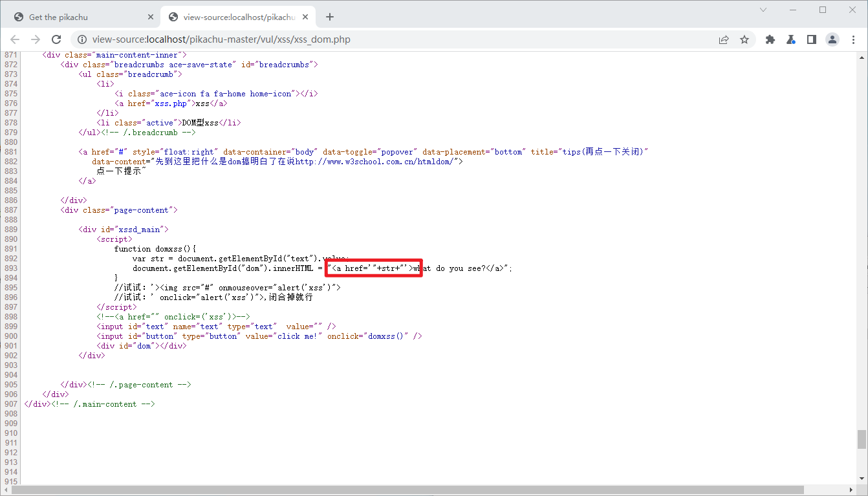Screen dimensions: 868x496
Task: Click the Share this page icon
Action: pyautogui.click(x=724, y=39)
